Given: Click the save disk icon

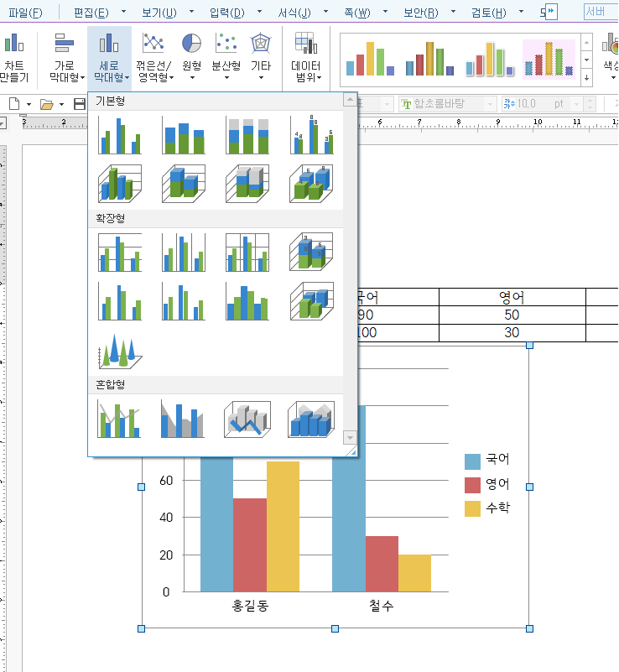Looking at the screenshot, I should pyautogui.click(x=80, y=104).
